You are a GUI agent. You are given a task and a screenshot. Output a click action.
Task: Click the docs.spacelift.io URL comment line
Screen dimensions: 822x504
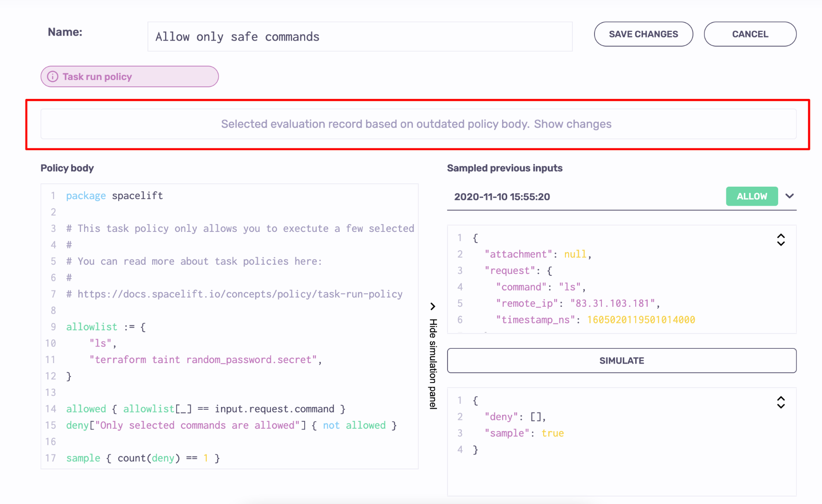click(x=239, y=294)
